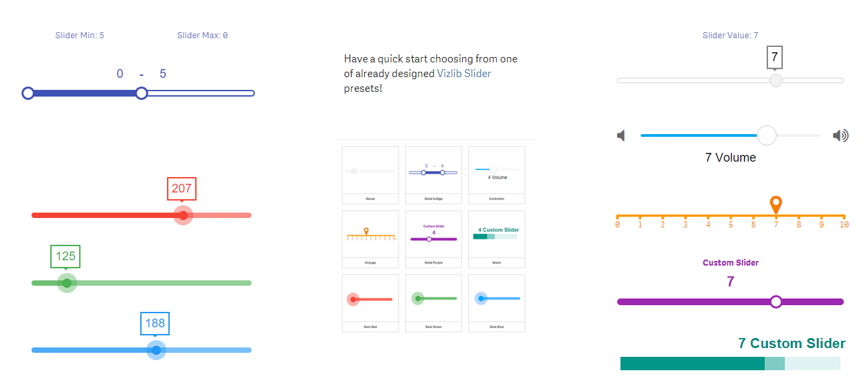
Task: Click the teal Custom Slider block bar
Action: (730, 364)
